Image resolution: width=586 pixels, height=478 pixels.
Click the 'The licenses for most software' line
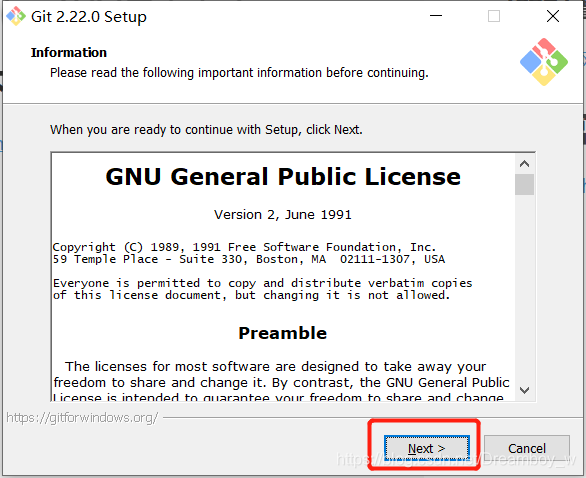[x=275, y=367]
